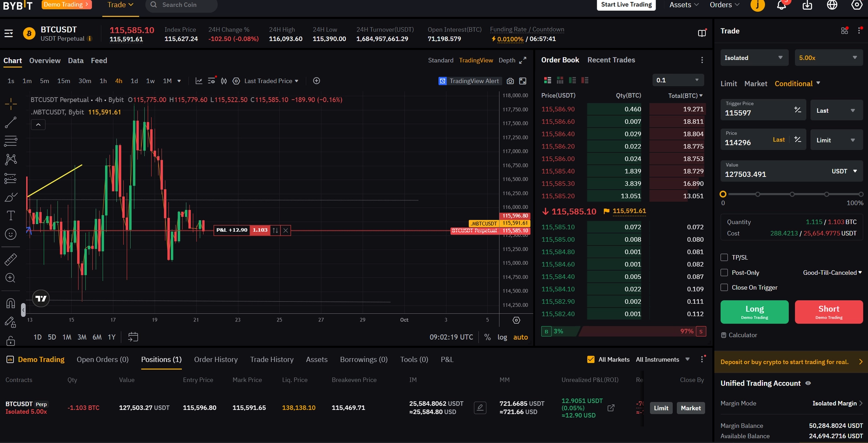868x443 pixels.
Task: Switch to the Recent Trades tab
Action: (x=611, y=60)
